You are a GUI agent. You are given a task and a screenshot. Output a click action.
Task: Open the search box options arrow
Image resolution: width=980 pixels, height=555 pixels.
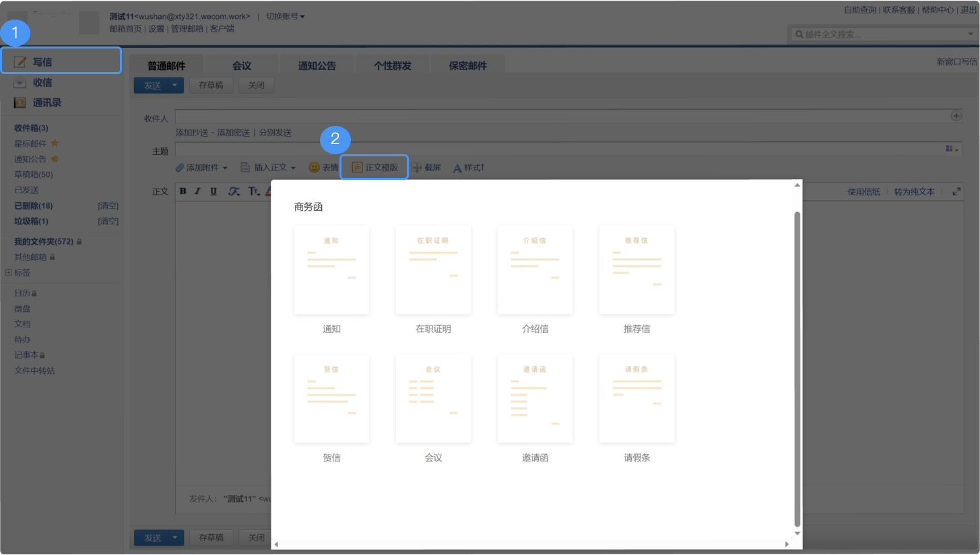tap(971, 34)
